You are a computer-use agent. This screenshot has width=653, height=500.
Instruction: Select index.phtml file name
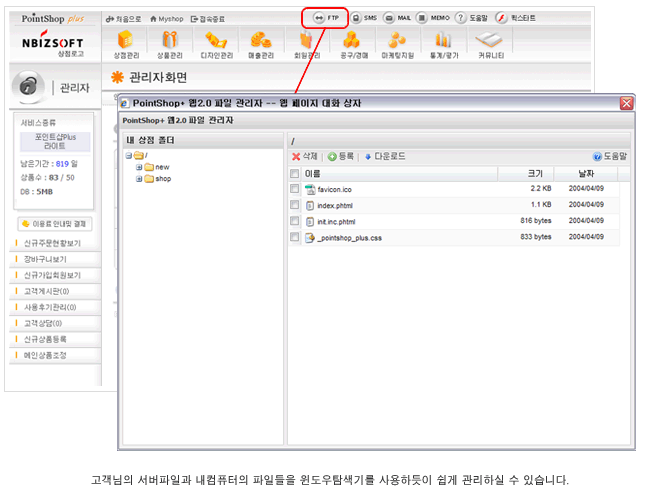tap(335, 206)
